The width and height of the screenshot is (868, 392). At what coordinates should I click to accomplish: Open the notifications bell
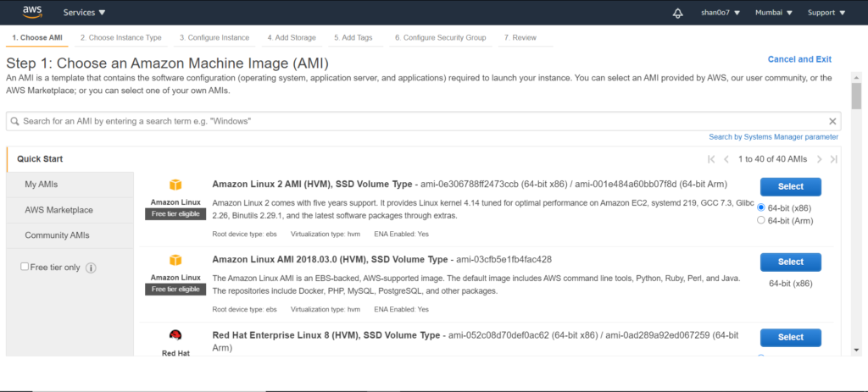click(x=677, y=13)
